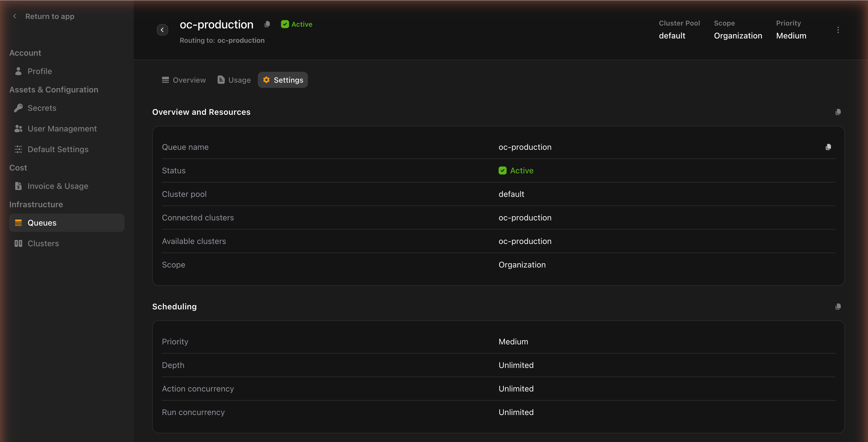Click the Queue name label
This screenshot has height=442, width=868.
(185, 147)
